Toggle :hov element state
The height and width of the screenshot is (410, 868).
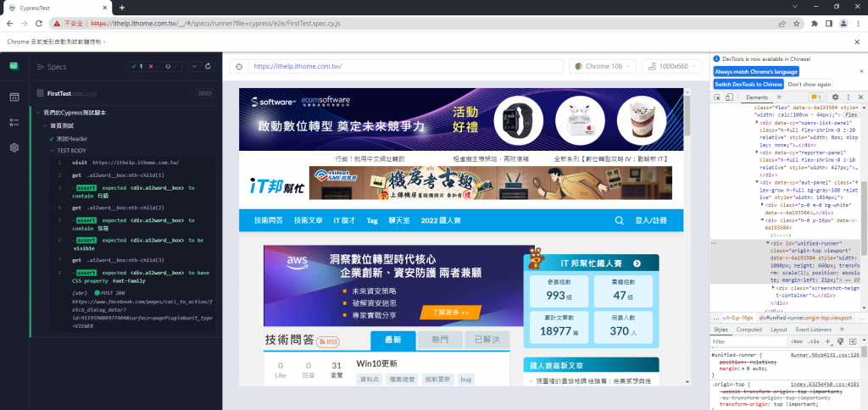(x=797, y=341)
